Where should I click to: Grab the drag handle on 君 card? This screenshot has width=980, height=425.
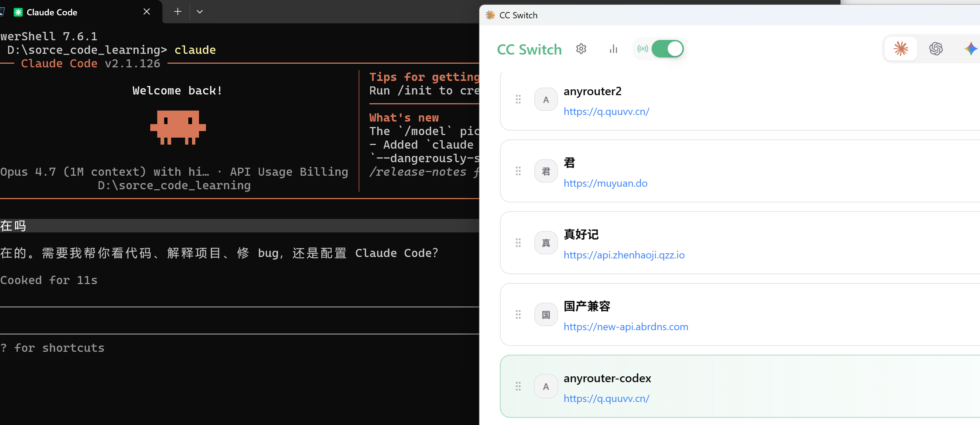click(518, 171)
